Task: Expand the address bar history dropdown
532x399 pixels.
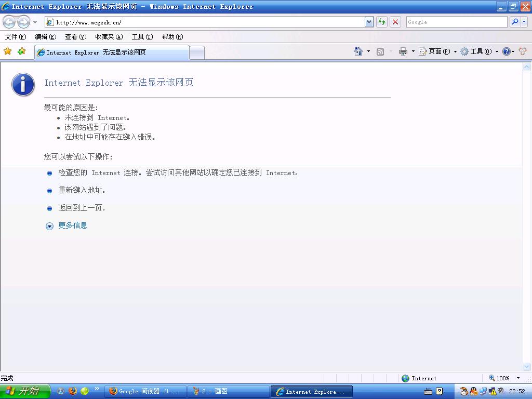Action: pyautogui.click(x=369, y=22)
